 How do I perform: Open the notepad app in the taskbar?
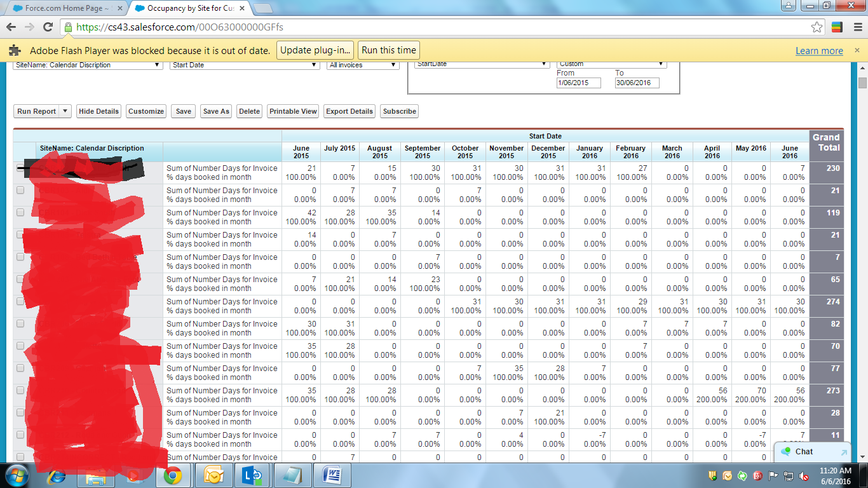point(292,475)
